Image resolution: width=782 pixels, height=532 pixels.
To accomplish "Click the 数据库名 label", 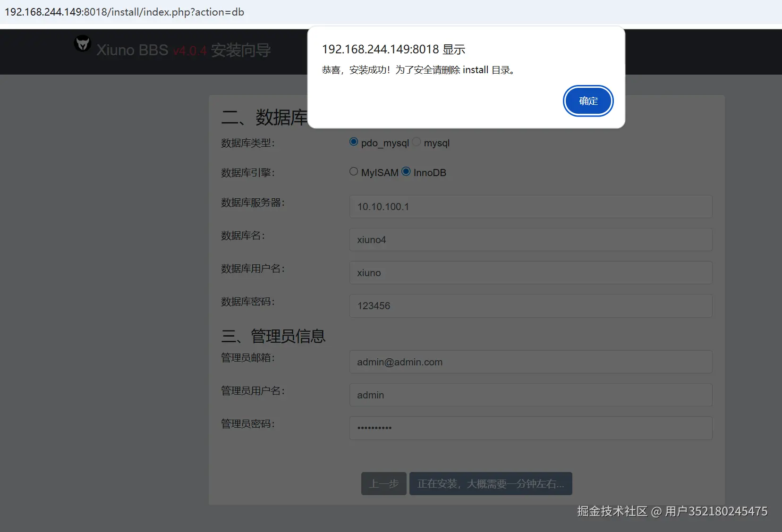I will (x=243, y=236).
